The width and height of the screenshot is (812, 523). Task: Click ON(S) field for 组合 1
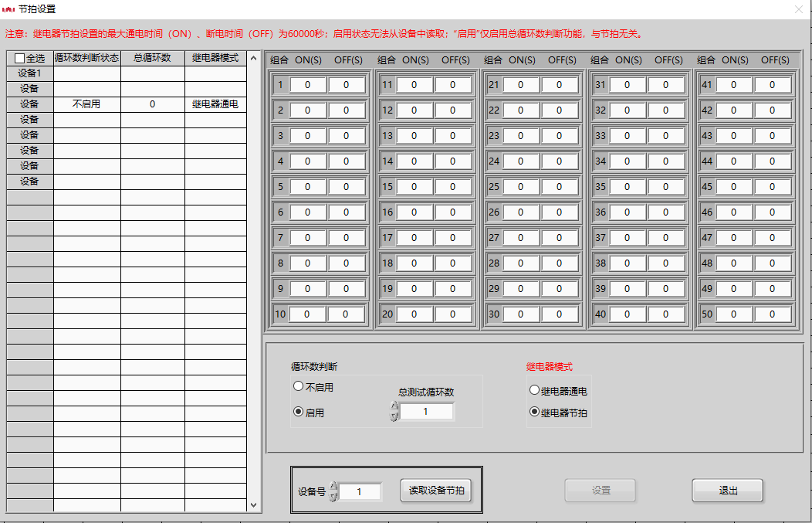[x=307, y=85]
